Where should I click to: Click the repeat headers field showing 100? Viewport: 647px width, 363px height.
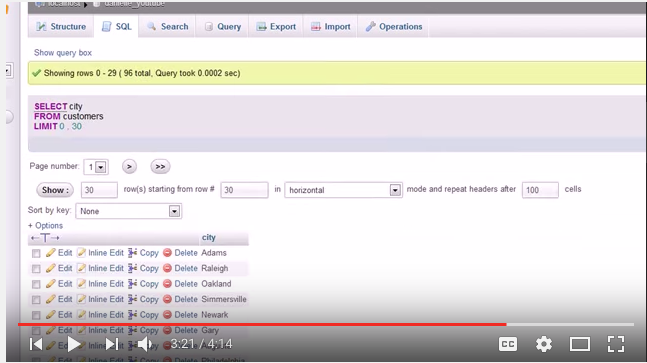pyautogui.click(x=540, y=190)
